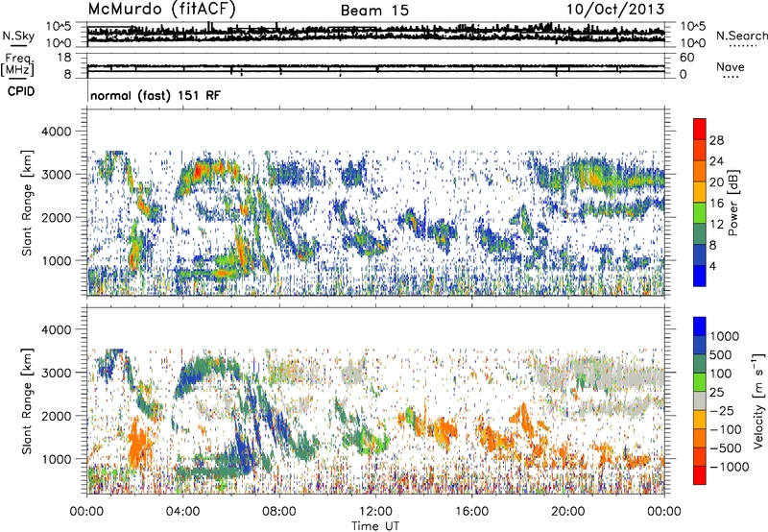Screen dimensions: 768x532
Task: Click the red high-power patch near 3000 km at 04:30
Action: point(199,171)
